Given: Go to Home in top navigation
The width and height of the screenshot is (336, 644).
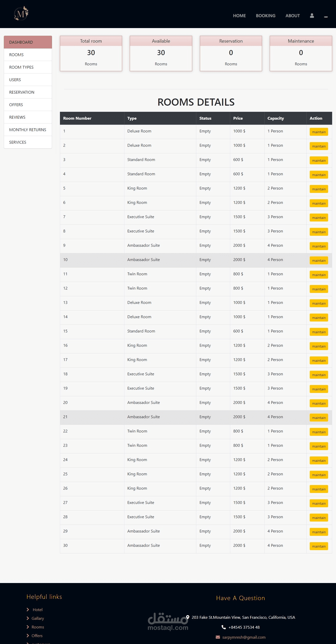Looking at the screenshot, I should [239, 16].
